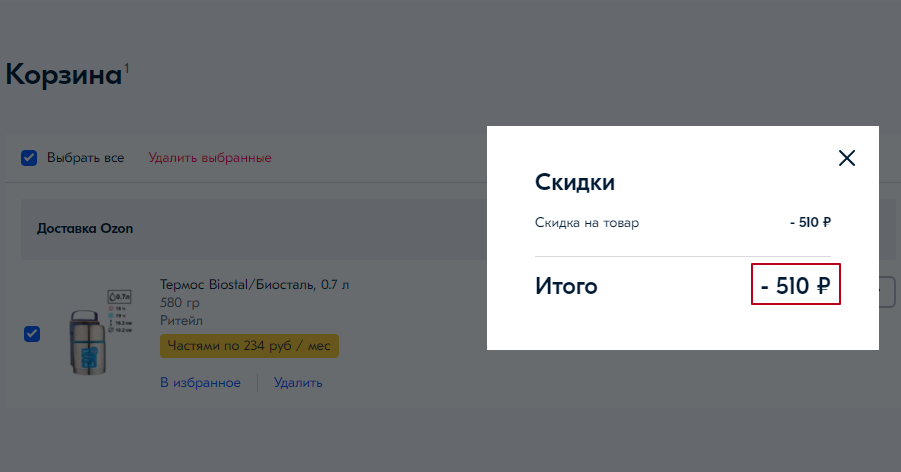This screenshot has width=901, height=472.
Task: Click the small -510 ₽ item discount value
Action: coord(810,222)
